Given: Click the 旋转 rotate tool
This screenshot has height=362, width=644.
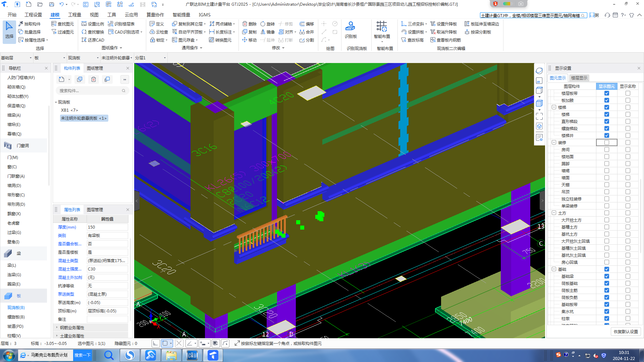Looking at the screenshot, I should [268, 24].
